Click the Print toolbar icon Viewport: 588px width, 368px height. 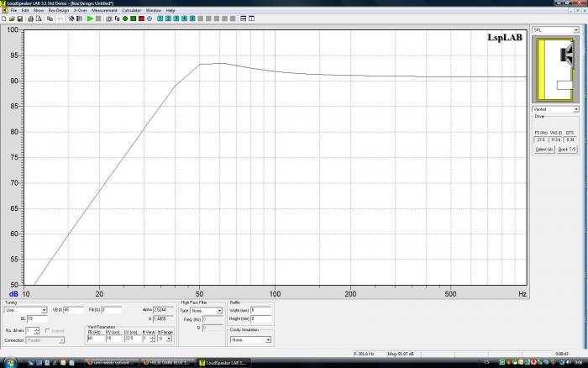[x=30, y=18]
